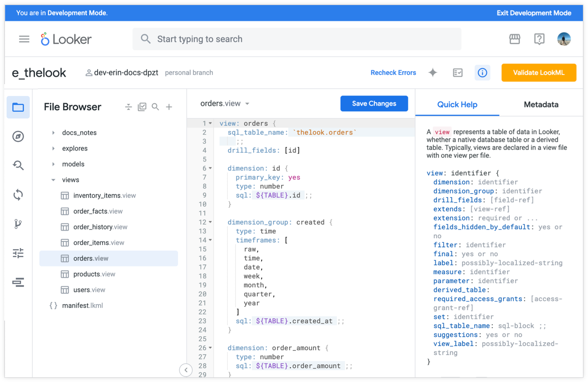Click the search input field

click(x=297, y=39)
